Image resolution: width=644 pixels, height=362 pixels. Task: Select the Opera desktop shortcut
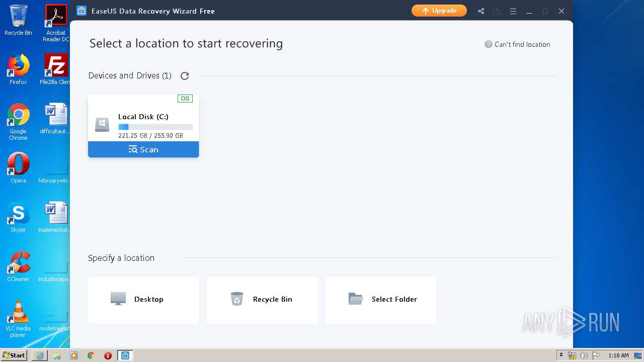pos(18,168)
